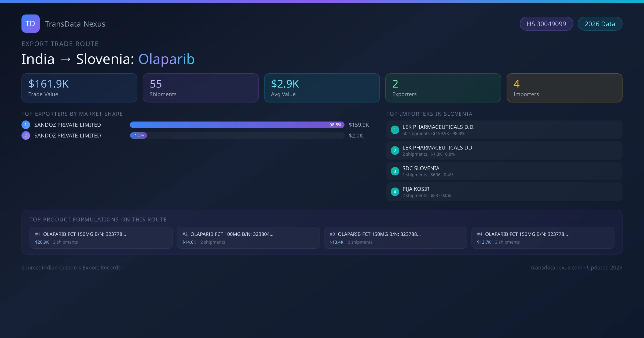Viewport: 644px width, 338px height.
Task: Open the 55 Shipments card
Action: [200, 88]
